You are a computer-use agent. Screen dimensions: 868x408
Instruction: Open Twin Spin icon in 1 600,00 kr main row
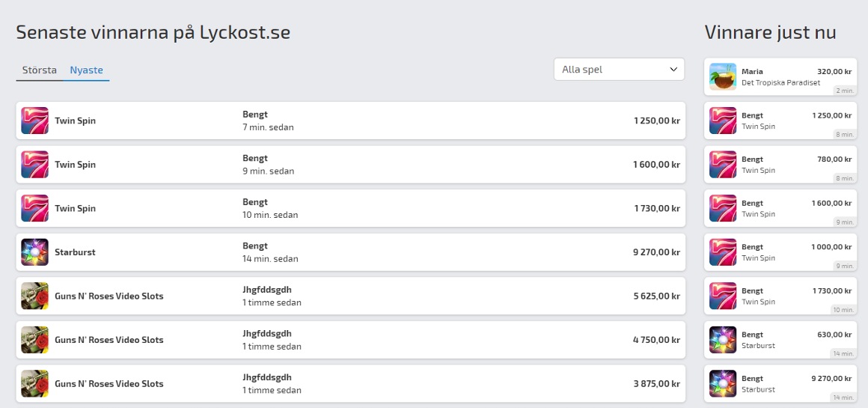(x=35, y=165)
